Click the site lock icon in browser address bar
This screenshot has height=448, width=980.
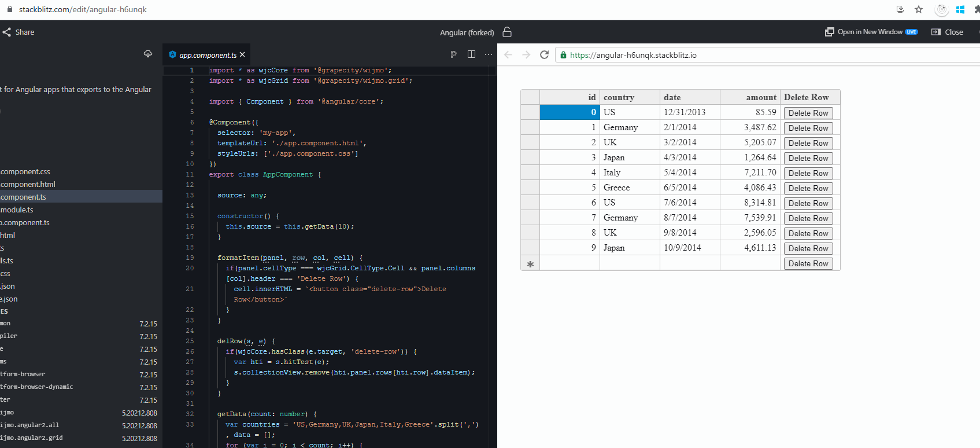tap(9, 9)
